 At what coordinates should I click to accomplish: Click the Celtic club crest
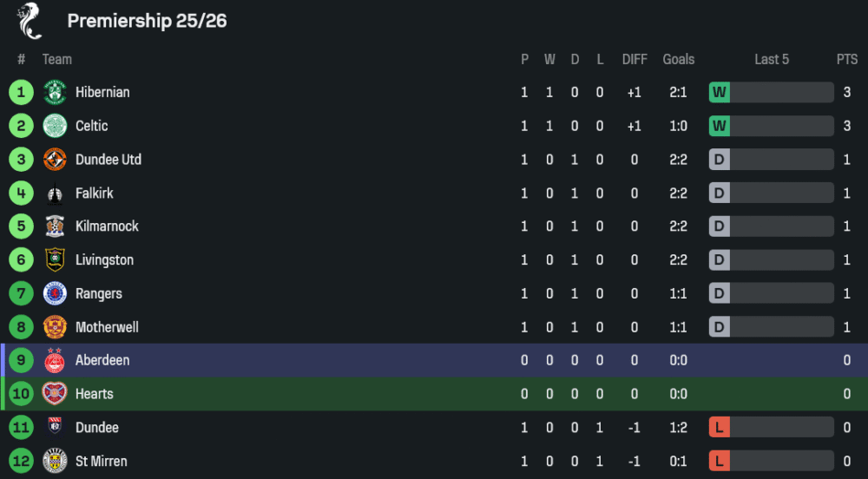point(55,126)
